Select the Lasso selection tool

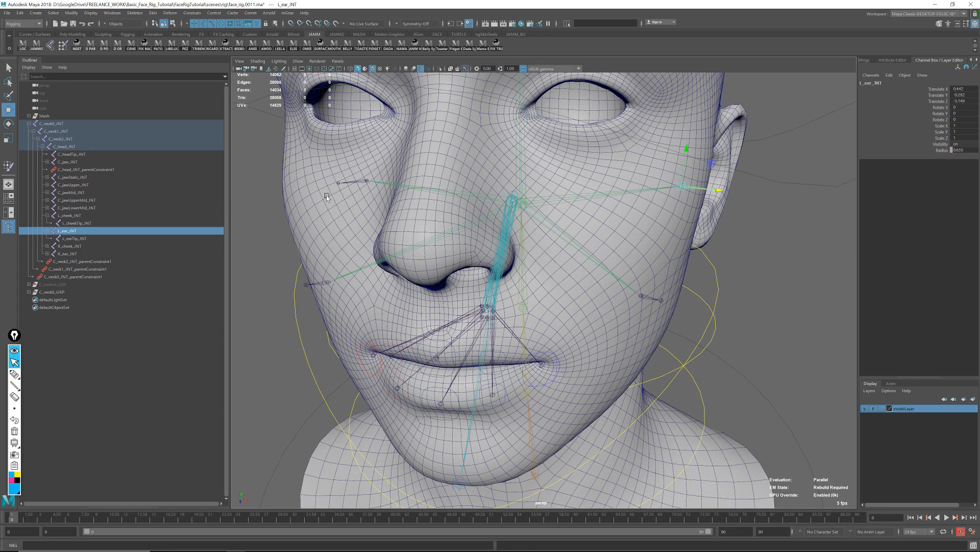8,82
